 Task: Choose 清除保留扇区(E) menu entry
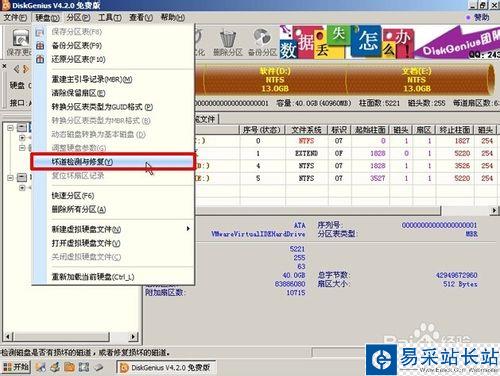pyautogui.click(x=113, y=93)
